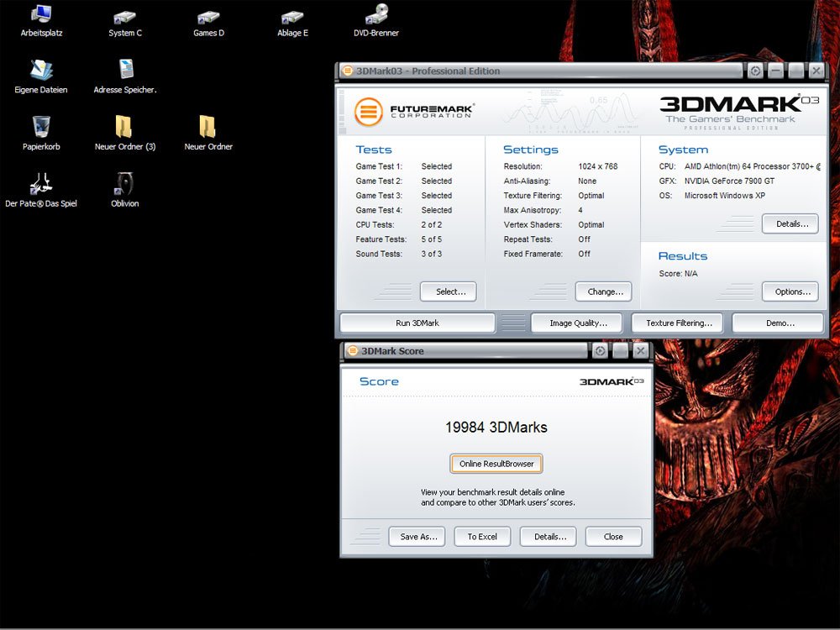
Task: Click the Vertex Shaders Optimal row
Action: coord(554,225)
